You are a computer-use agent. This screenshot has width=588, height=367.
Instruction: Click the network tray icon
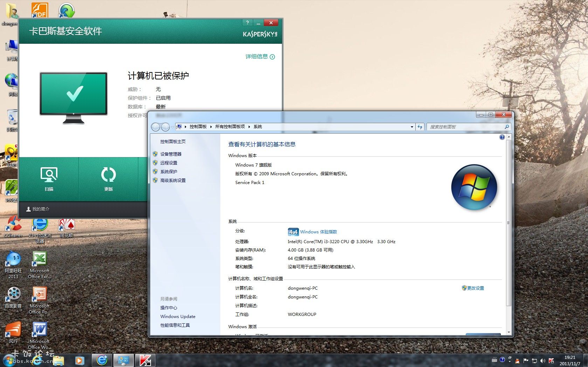click(534, 361)
